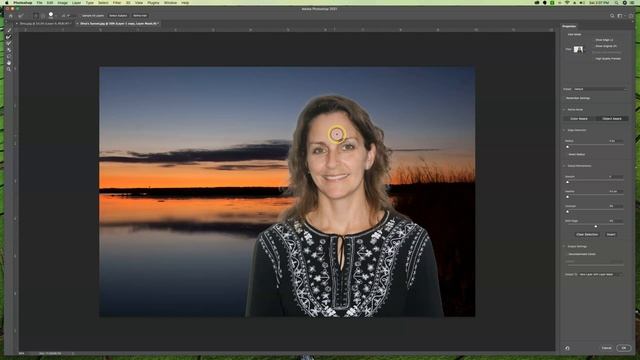Open the brush angle setting

pos(65,16)
